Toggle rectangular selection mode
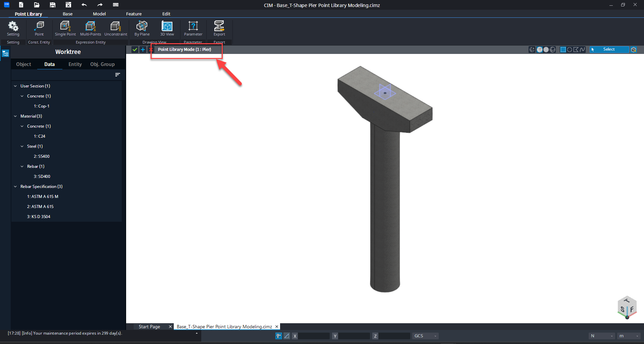Image resolution: width=644 pixels, height=344 pixels. click(x=563, y=50)
